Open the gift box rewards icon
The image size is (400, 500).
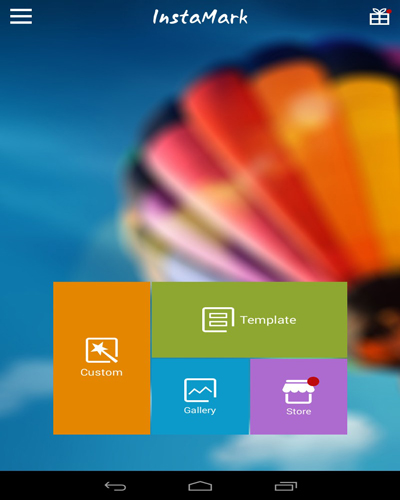tap(380, 17)
